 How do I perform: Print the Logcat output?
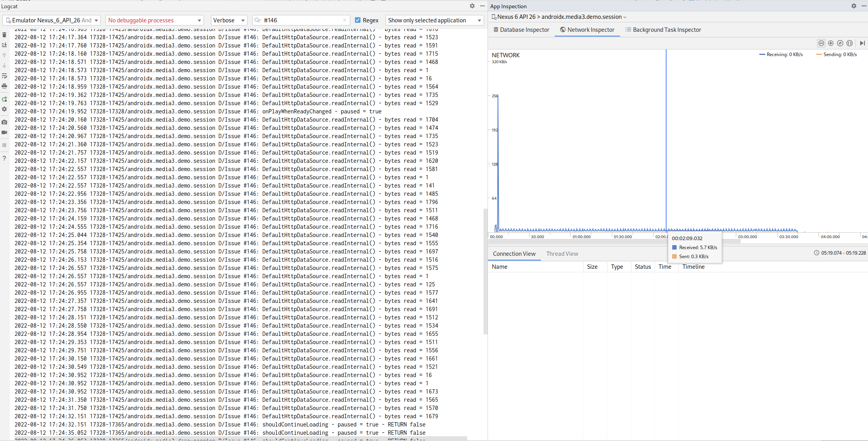point(4,86)
